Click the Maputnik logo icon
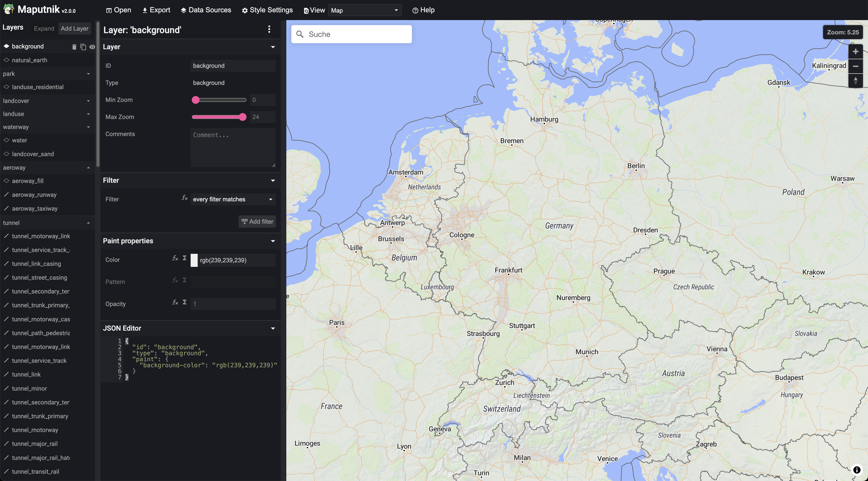Screen dimensions: 868x481 (9, 9)
